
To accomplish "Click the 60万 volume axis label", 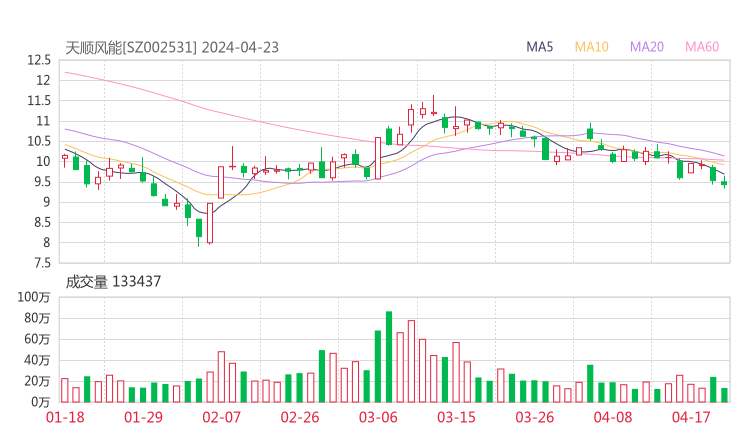I will click(x=37, y=339).
